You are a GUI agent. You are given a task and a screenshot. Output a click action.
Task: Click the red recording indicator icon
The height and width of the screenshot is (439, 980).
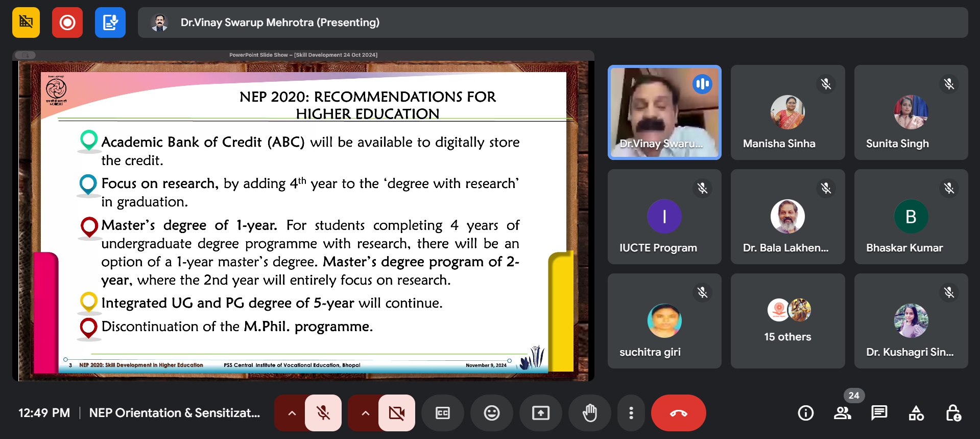pos(67,22)
